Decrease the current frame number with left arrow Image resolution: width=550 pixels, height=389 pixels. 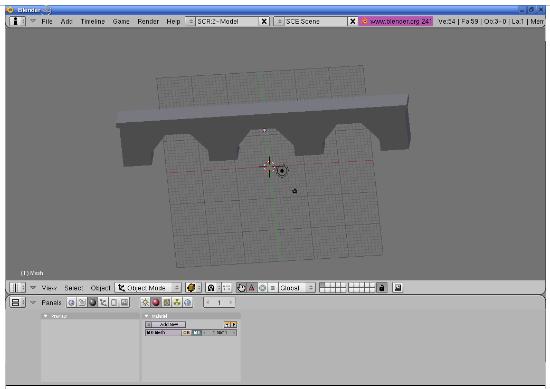pyautogui.click(x=208, y=302)
